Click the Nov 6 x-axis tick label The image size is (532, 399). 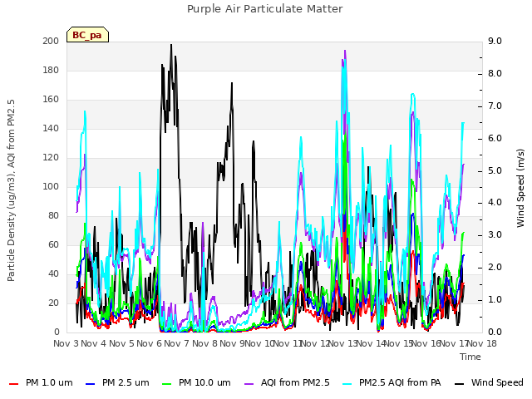pyautogui.click(x=149, y=343)
